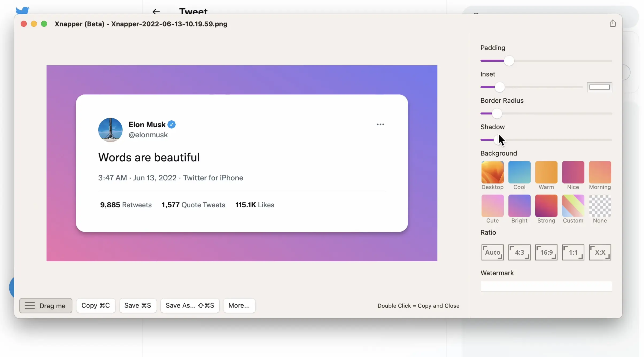Click the Border Radius slider knob
Viewport: 644px width, 357px height.
tap(497, 114)
